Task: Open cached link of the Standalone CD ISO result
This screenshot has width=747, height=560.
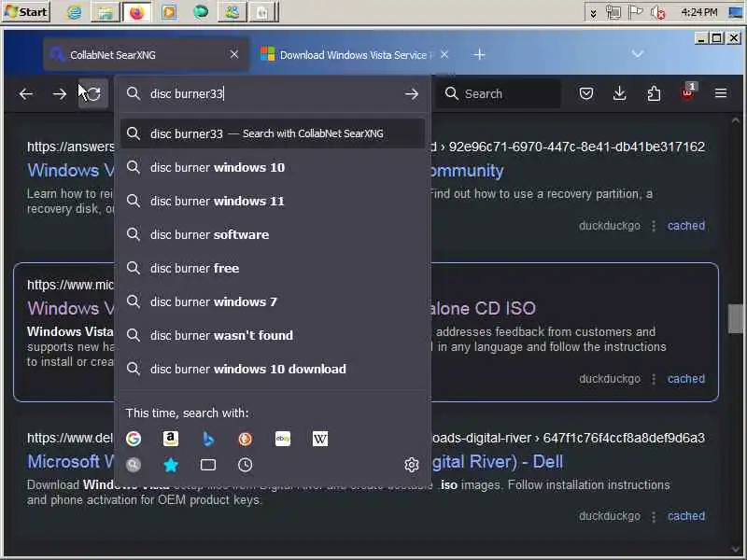Action: click(x=685, y=379)
